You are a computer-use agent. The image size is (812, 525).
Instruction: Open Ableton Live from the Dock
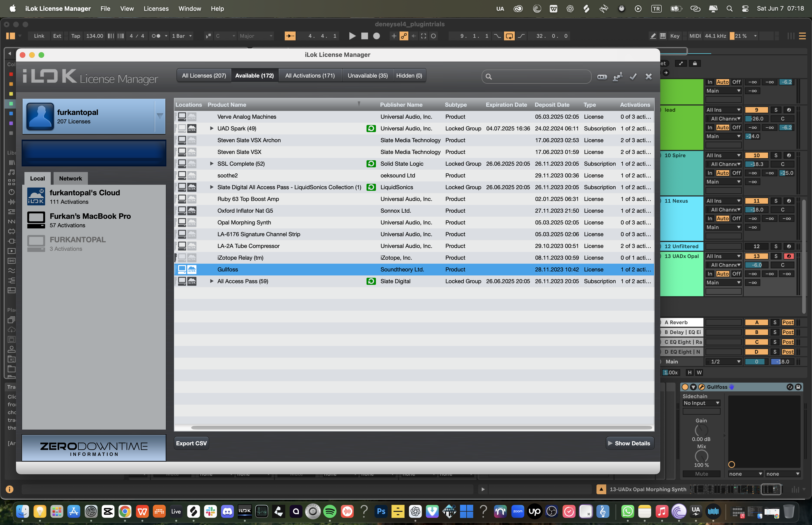(176, 511)
